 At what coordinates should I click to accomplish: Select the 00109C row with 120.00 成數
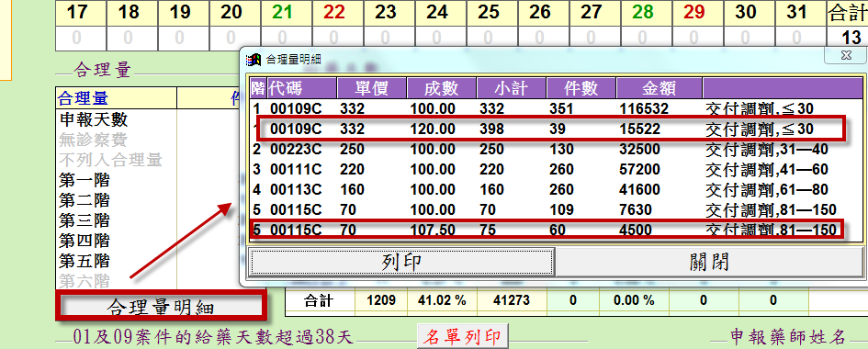(556, 129)
